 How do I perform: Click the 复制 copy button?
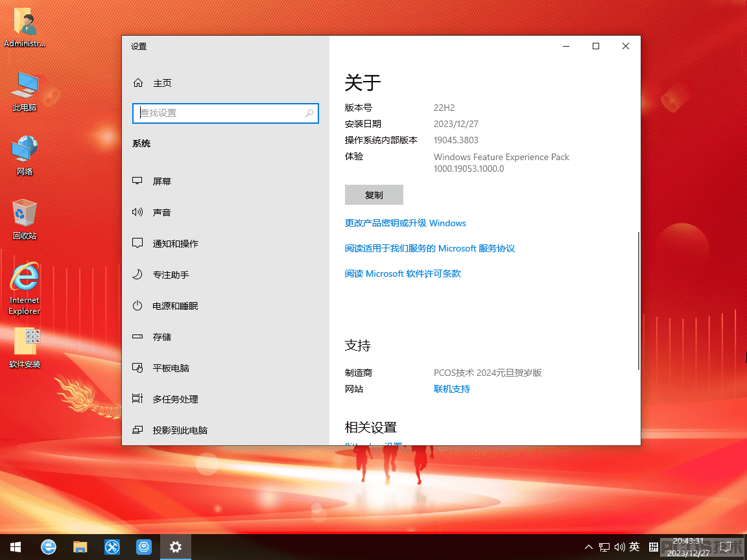pos(374,194)
